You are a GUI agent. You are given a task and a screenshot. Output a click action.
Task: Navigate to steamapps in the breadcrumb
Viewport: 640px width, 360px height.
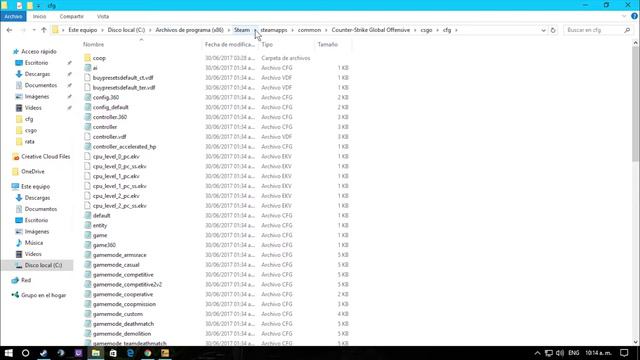click(274, 30)
